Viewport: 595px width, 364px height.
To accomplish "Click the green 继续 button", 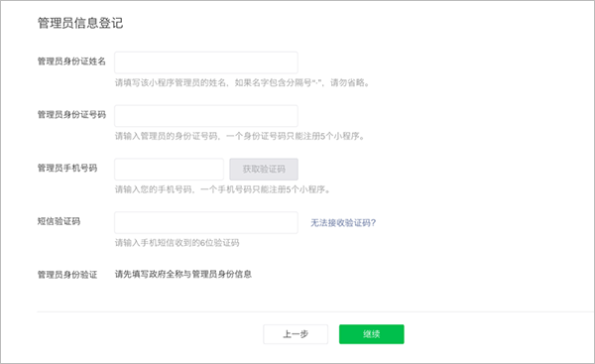I will pos(372,334).
